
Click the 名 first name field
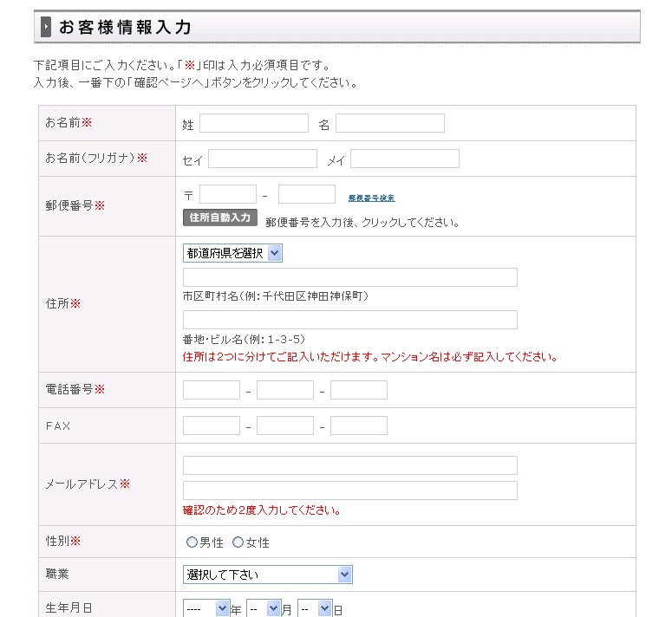tap(389, 124)
